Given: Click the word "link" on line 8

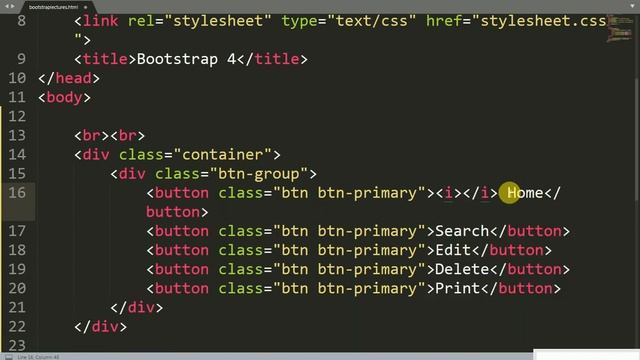Looking at the screenshot, I should 100,21.
